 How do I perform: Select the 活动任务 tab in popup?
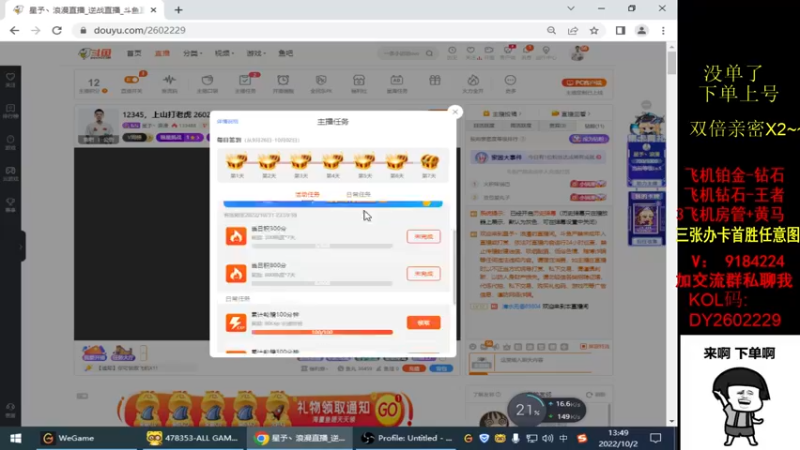[x=307, y=194]
